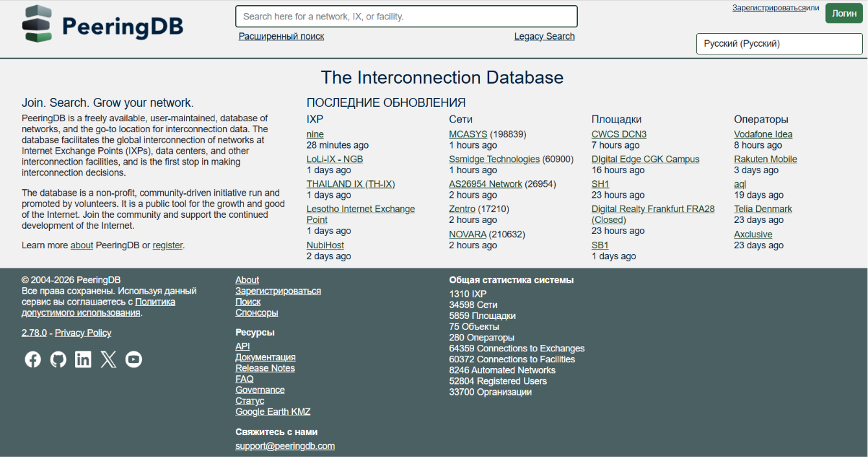Open the Зарегистрироваться link at top

[769, 8]
